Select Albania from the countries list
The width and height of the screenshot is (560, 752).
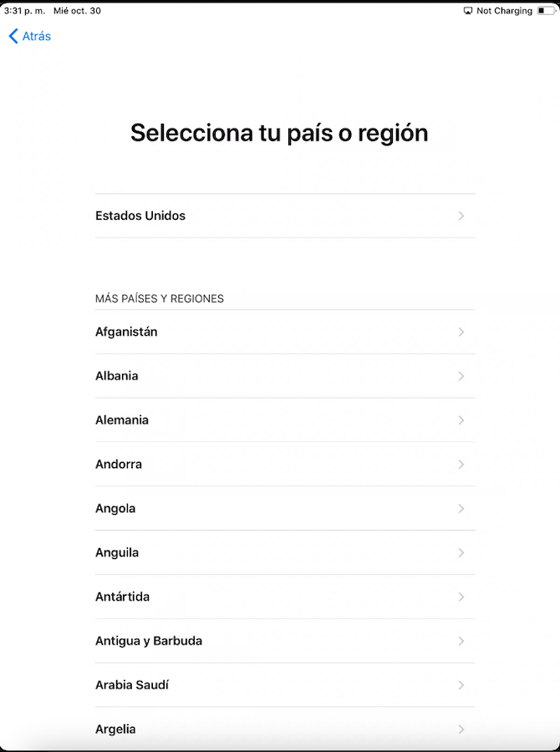285,376
